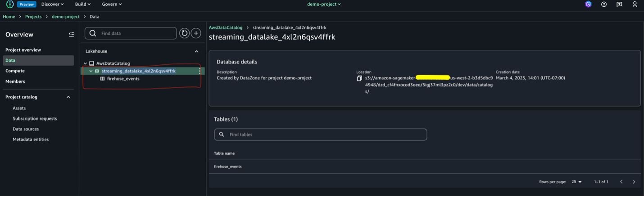Click the Creation date value

coord(531,78)
